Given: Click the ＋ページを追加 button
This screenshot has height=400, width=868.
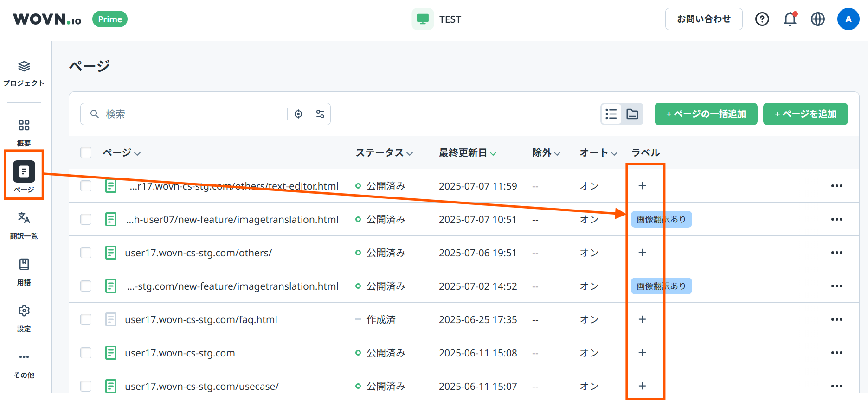Looking at the screenshot, I should 805,114.
